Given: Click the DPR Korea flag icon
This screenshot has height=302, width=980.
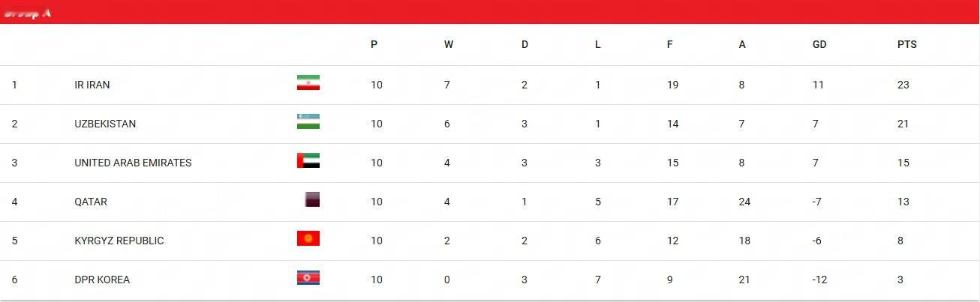Looking at the screenshot, I should click(x=308, y=278).
